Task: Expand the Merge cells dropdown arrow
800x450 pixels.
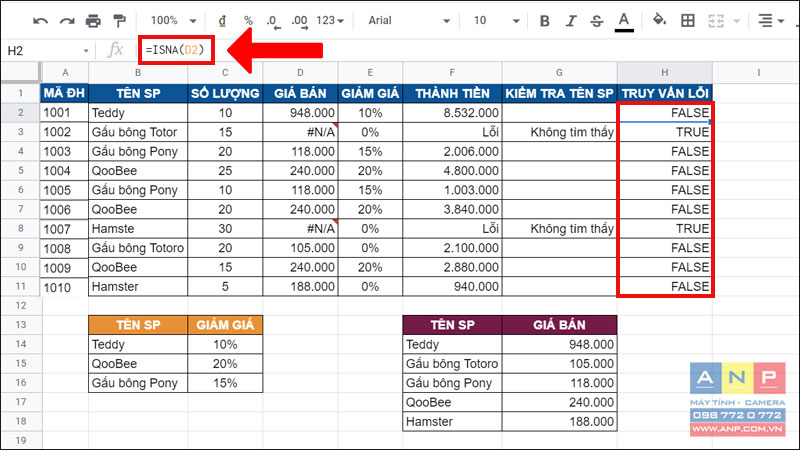Action: coord(736,21)
